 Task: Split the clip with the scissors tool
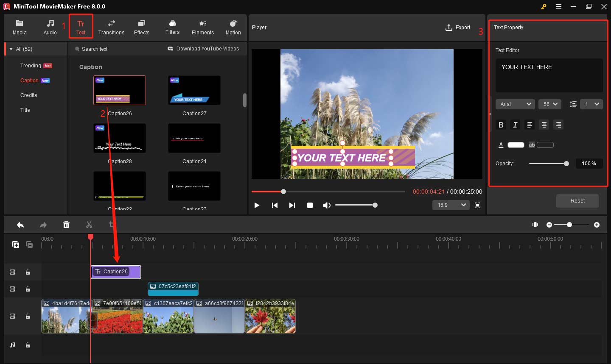click(90, 225)
